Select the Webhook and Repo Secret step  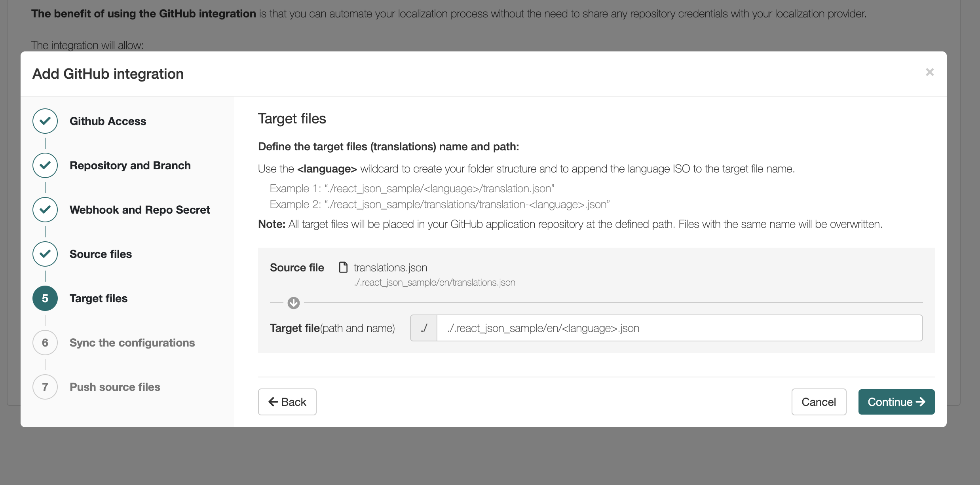click(x=140, y=210)
